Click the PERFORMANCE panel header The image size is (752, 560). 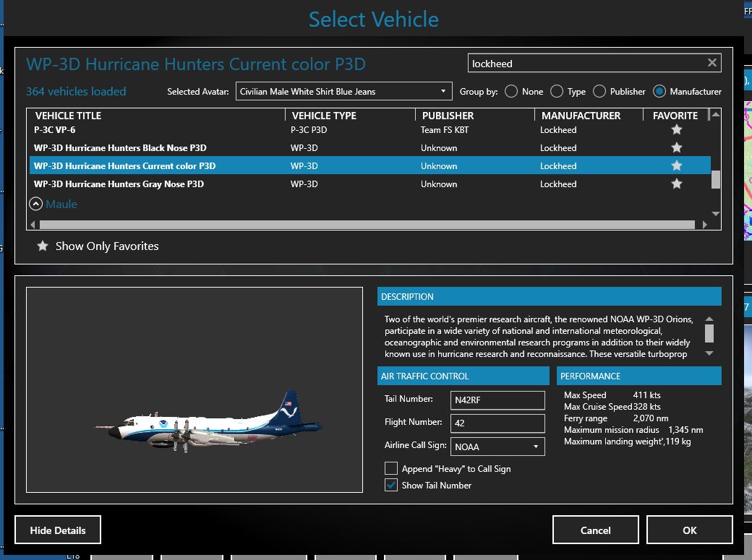click(x=638, y=376)
